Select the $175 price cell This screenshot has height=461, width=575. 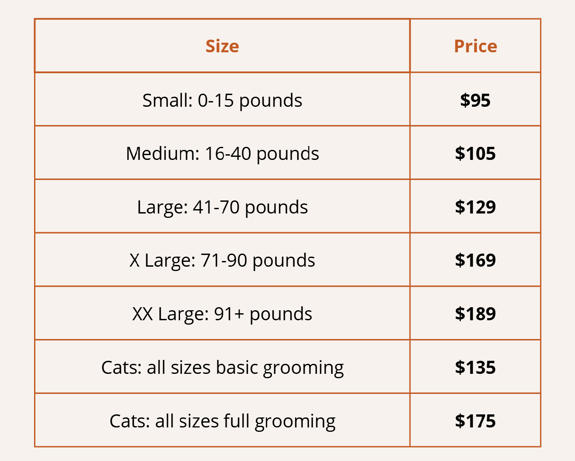(476, 420)
